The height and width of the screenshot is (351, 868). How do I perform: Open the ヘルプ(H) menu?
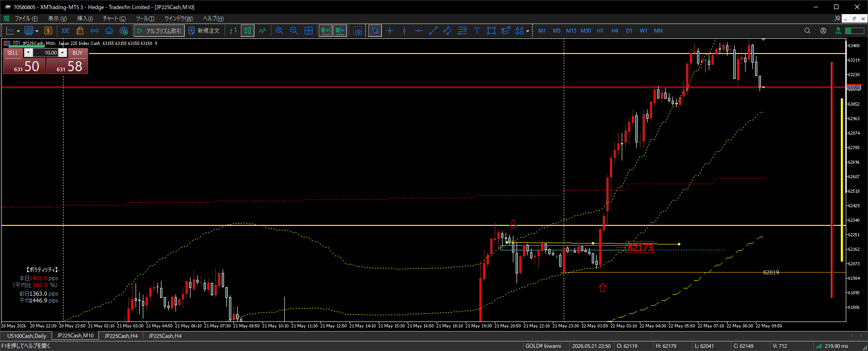pyautogui.click(x=213, y=19)
